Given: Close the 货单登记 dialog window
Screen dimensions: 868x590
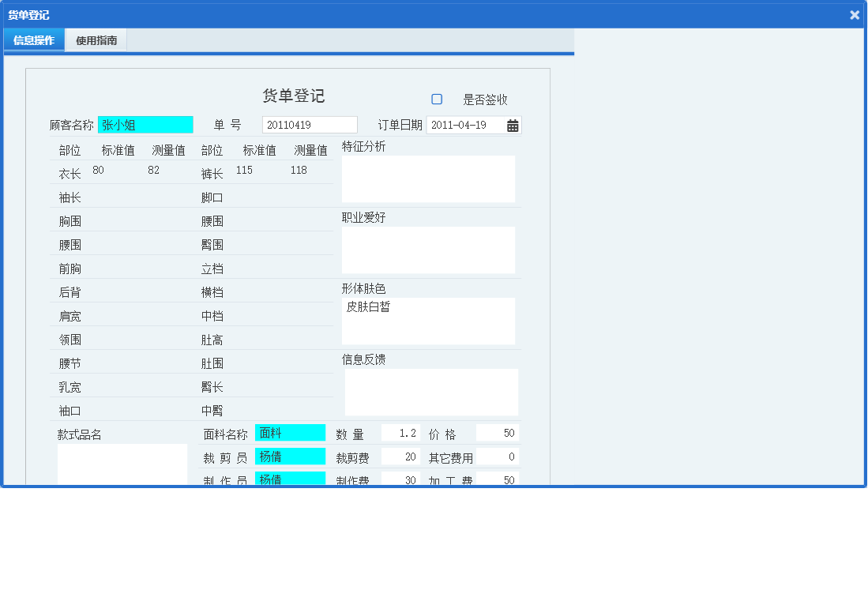Looking at the screenshot, I should click(855, 14).
